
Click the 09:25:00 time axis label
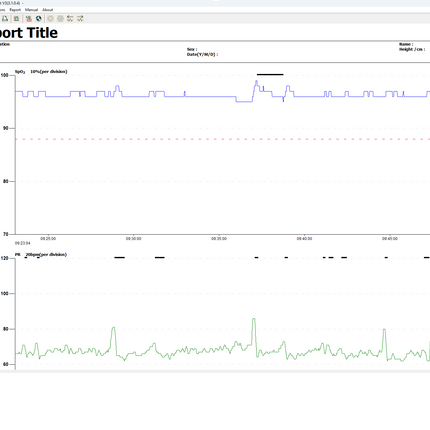tap(48, 239)
